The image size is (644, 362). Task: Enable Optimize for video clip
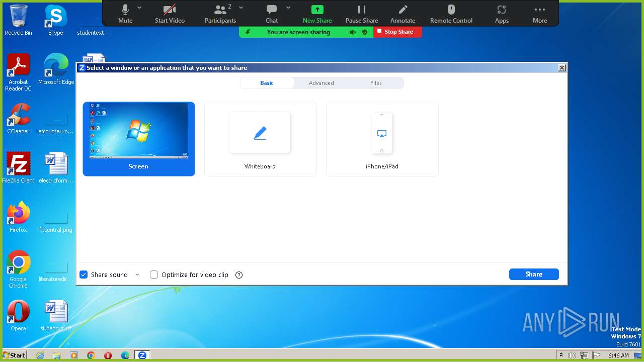(154, 275)
